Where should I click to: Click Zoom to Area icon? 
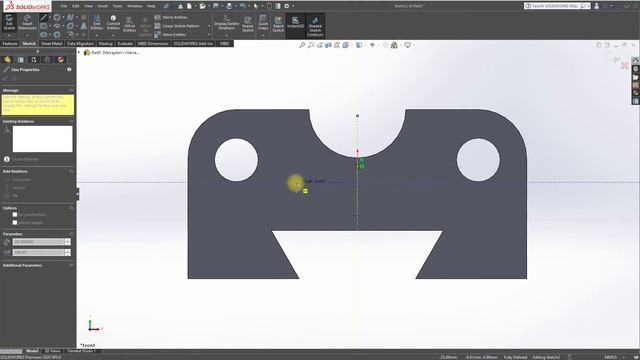[x=311, y=45]
